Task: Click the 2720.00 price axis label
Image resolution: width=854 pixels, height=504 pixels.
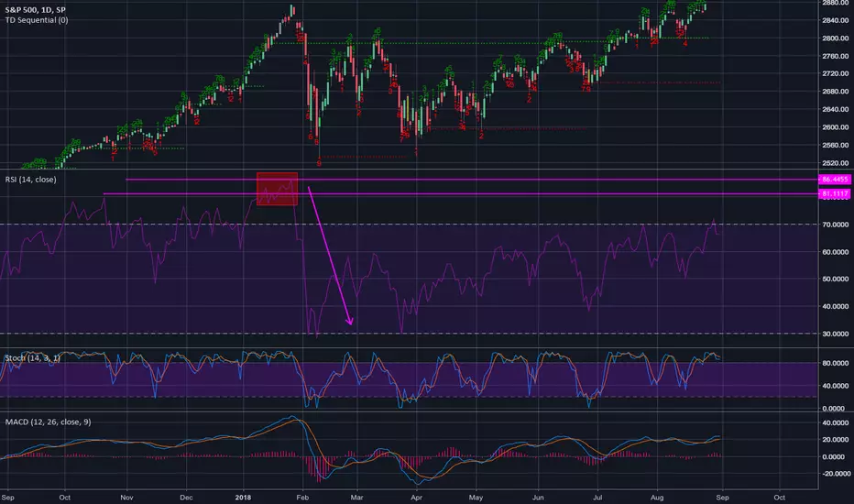Action: click(x=836, y=73)
